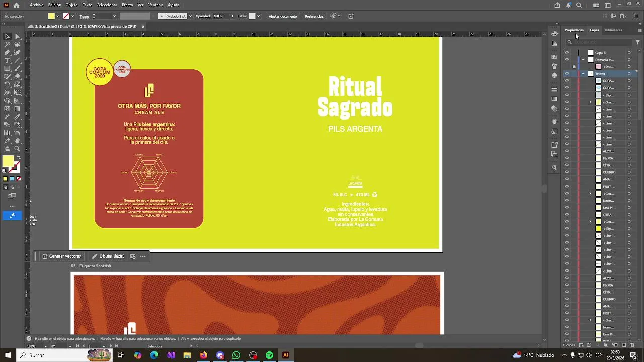Select the Zoom tool magnifier
The image size is (644, 362).
tap(17, 149)
